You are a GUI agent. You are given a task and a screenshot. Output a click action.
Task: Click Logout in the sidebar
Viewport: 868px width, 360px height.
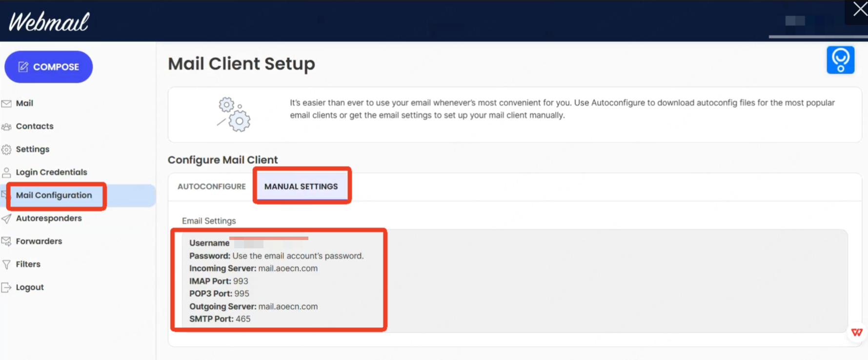coord(30,287)
